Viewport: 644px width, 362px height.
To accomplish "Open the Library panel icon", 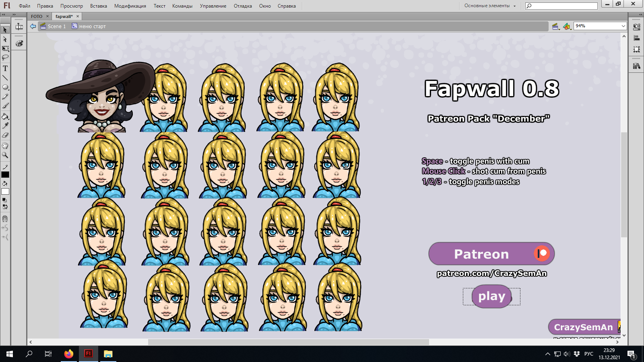I will point(636,66).
